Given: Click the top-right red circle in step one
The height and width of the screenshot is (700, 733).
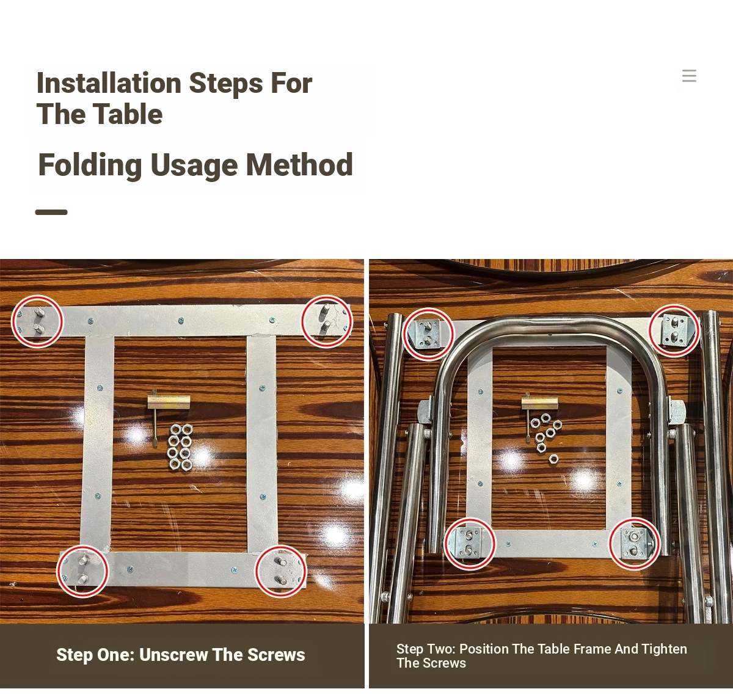Looking at the screenshot, I should pos(327,321).
